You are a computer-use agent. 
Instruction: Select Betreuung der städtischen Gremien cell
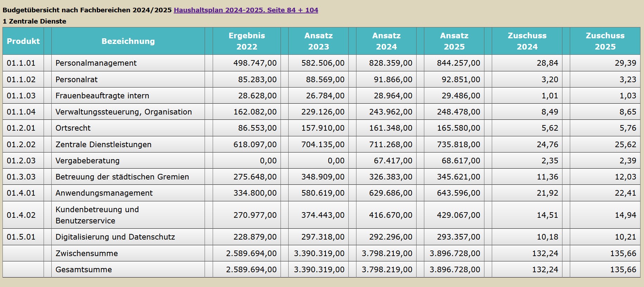tap(122, 177)
